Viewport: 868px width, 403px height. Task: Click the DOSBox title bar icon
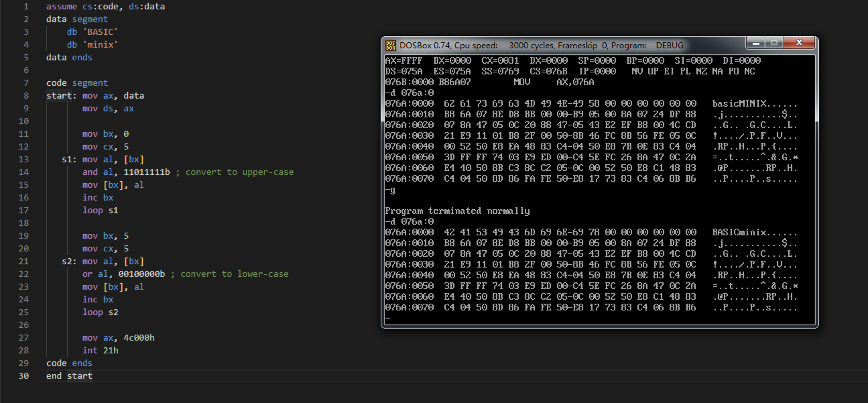[x=390, y=45]
